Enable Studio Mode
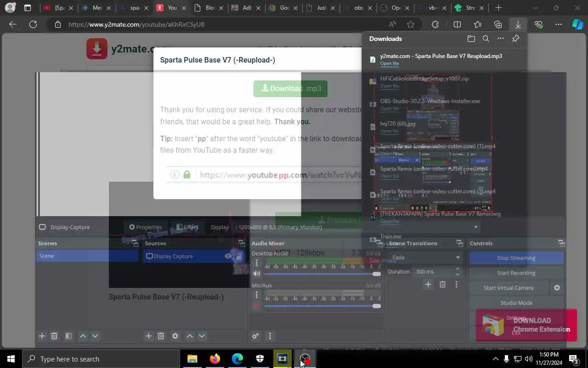 516,303
